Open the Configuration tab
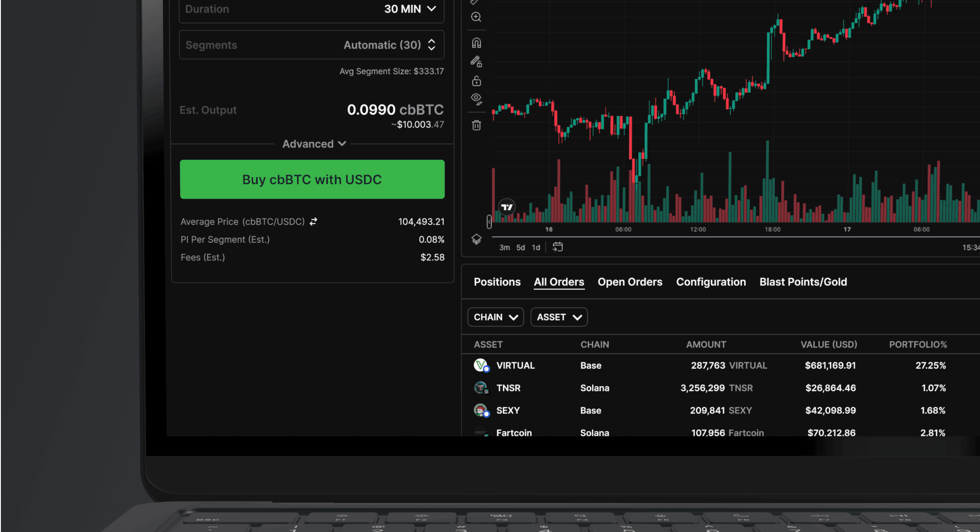The height and width of the screenshot is (532, 980). click(x=711, y=282)
